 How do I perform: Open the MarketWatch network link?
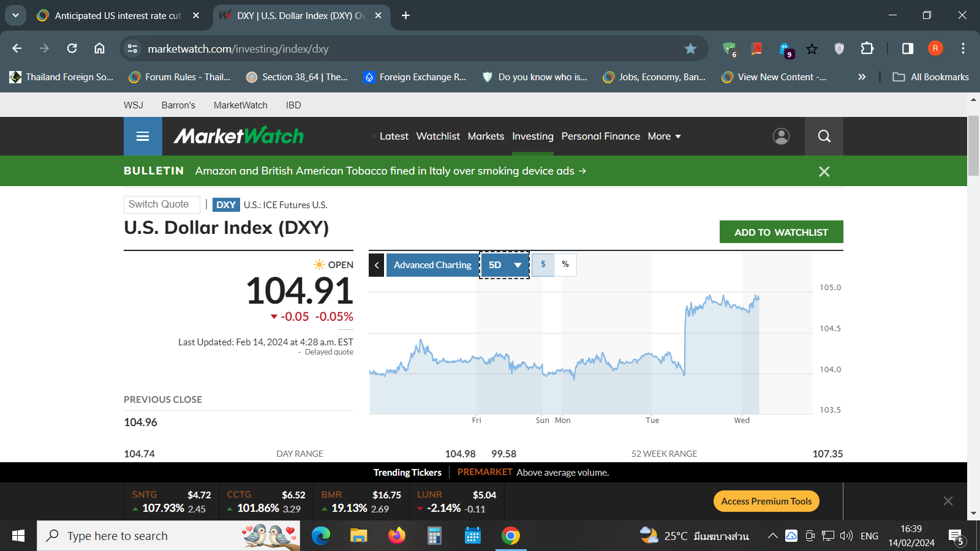tap(241, 105)
